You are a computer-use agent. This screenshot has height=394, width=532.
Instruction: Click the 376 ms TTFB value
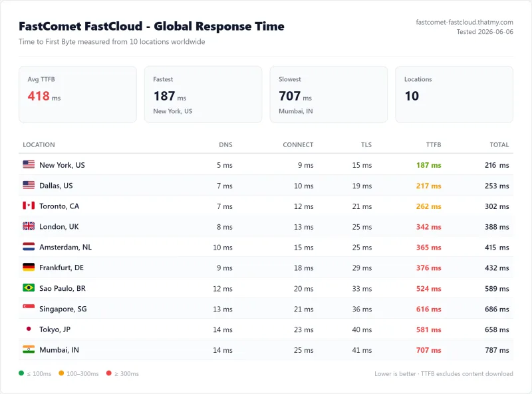[x=429, y=268]
